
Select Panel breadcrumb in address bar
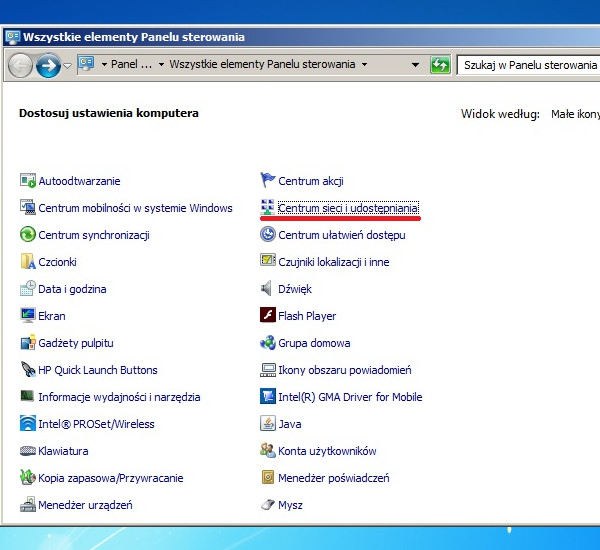[131, 65]
